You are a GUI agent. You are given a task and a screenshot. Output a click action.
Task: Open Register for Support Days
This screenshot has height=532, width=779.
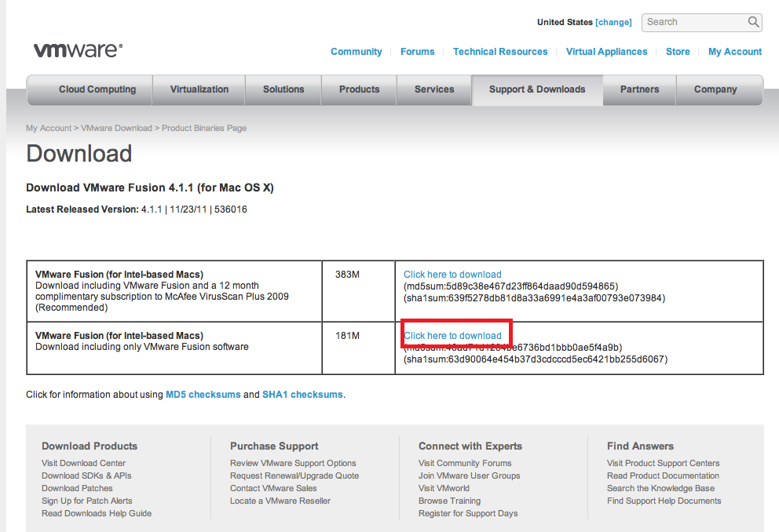468,513
